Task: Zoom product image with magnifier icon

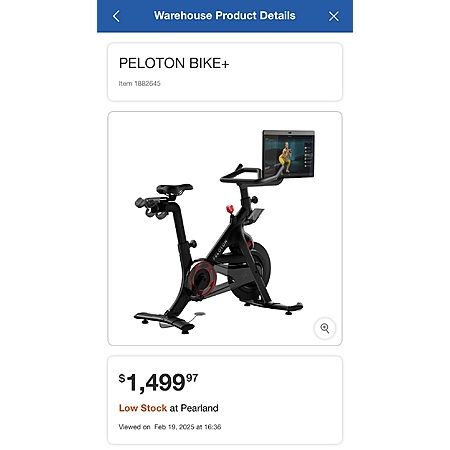Action: tap(325, 328)
